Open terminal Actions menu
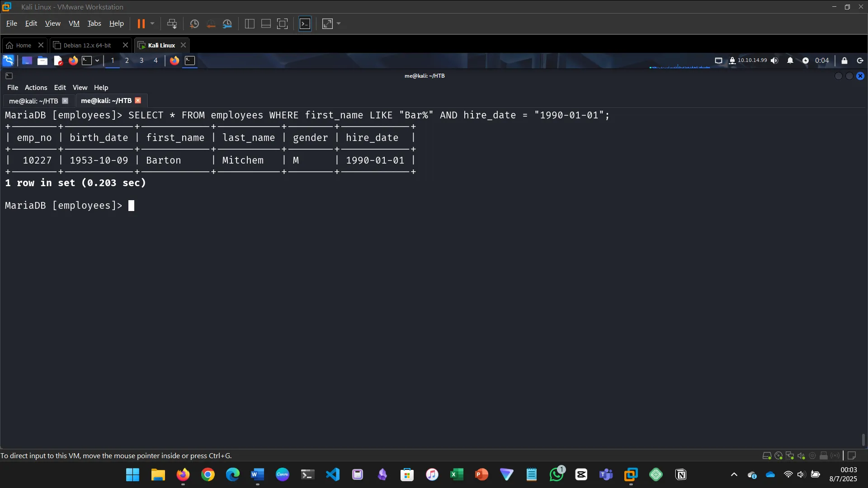The width and height of the screenshot is (868, 488). [36, 88]
